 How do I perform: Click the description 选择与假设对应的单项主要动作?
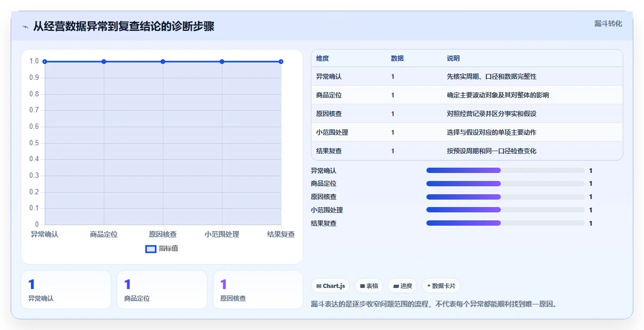491,133
